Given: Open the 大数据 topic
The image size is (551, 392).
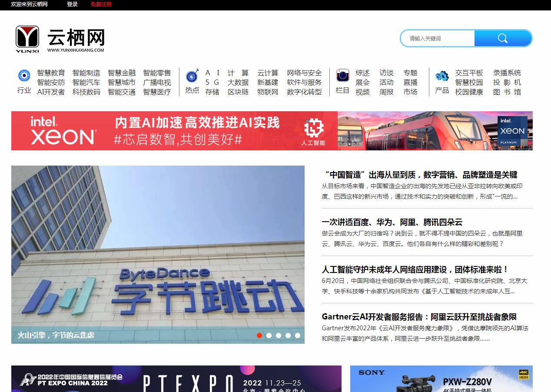Looking at the screenshot, I should click(238, 83).
